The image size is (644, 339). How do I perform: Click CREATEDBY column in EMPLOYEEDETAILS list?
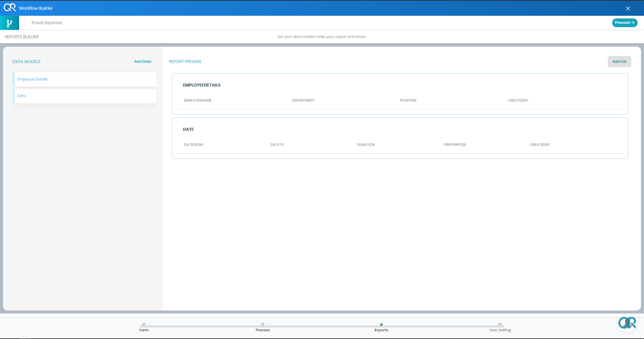point(518,101)
